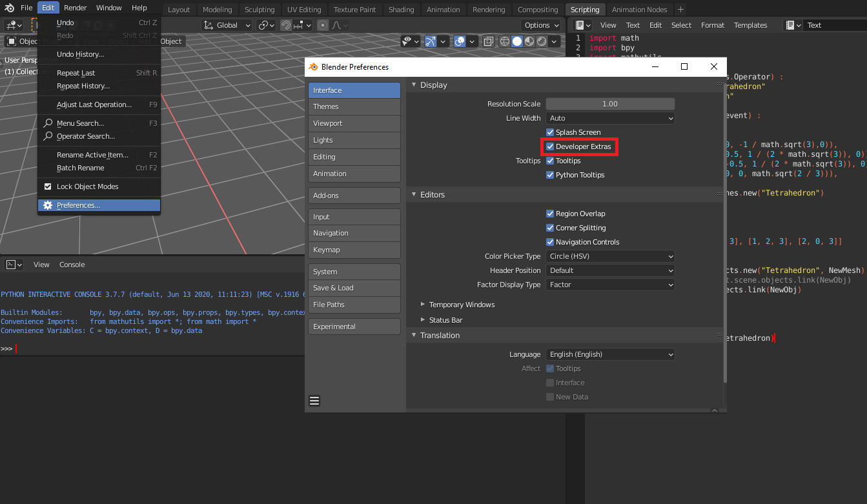
Task: Toggle the Region Overlap checkbox
Action: click(x=550, y=214)
